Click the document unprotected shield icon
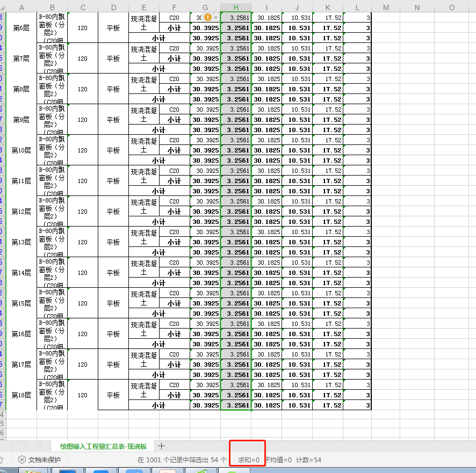 click(x=22, y=460)
